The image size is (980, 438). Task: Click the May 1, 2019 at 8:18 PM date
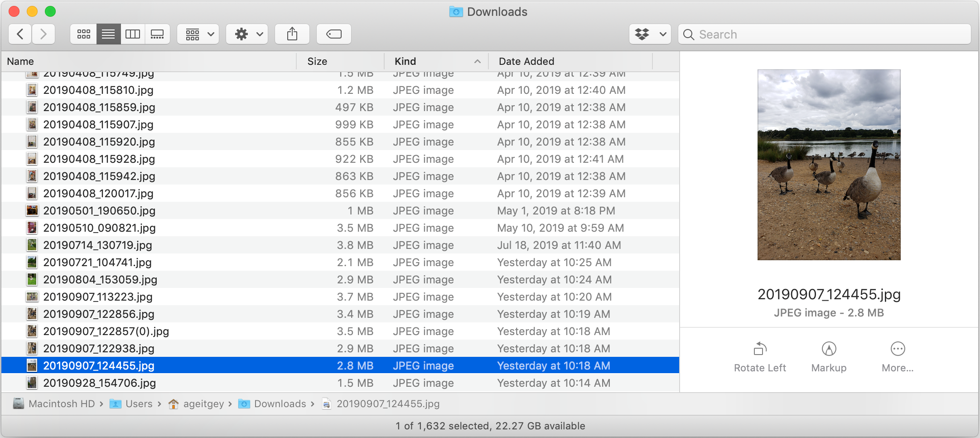point(556,211)
